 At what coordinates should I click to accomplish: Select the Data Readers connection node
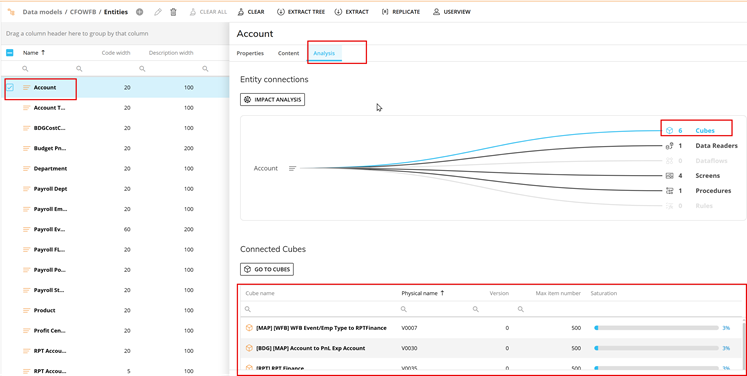(x=701, y=146)
